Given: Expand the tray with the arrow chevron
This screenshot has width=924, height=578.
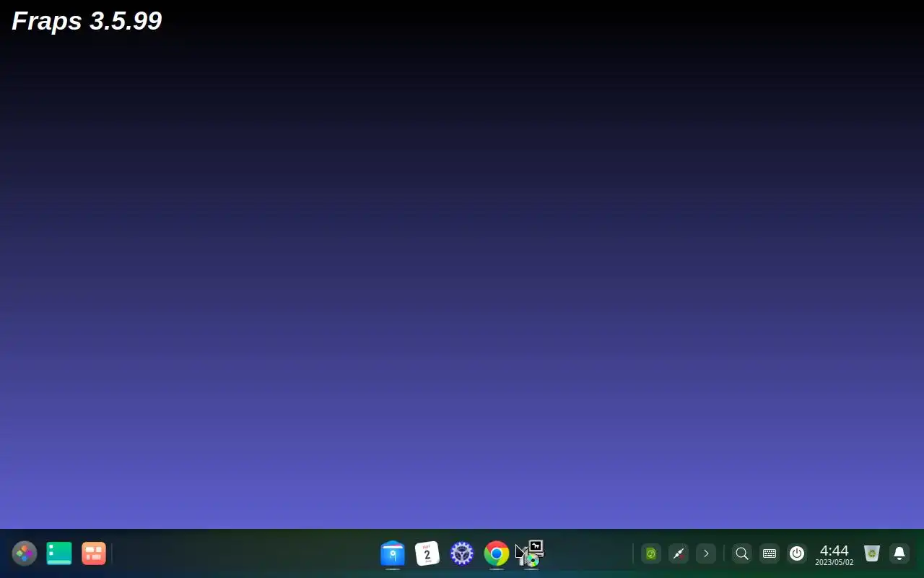Looking at the screenshot, I should tap(706, 553).
